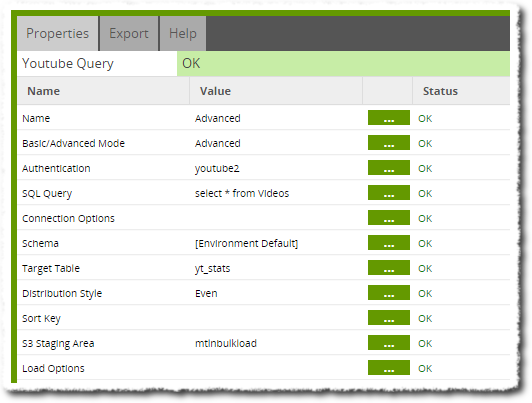Click the S3 Staging Area ellipsis button
532x403 pixels.
[388, 343]
